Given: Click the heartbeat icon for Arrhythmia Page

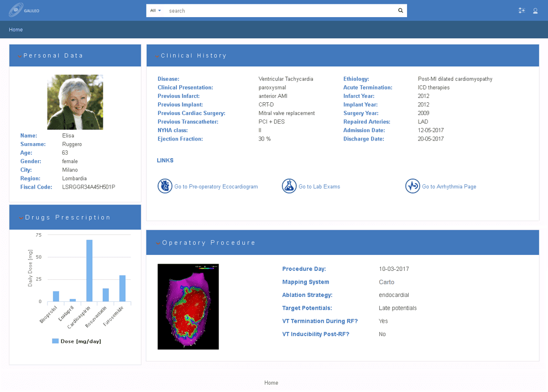Looking at the screenshot, I should pos(413,186).
